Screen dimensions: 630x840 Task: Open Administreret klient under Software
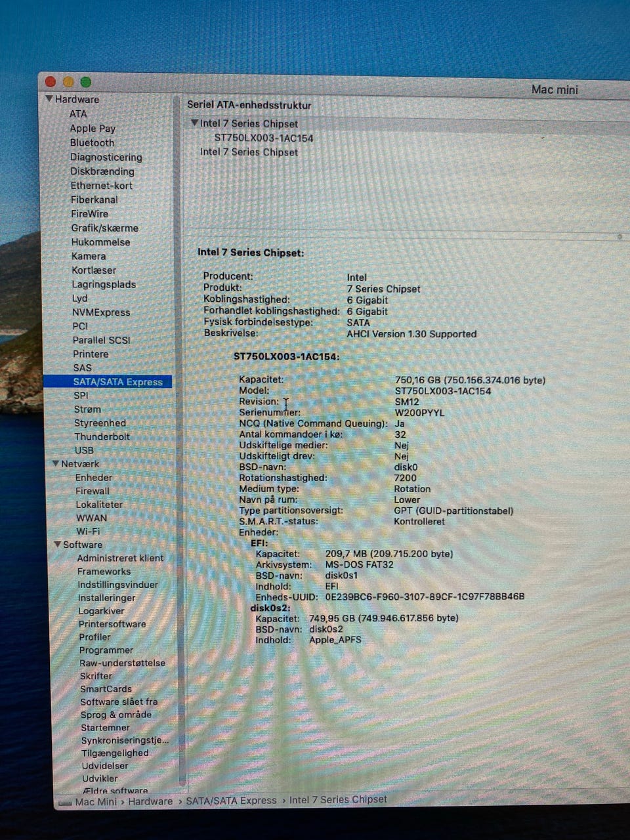pos(120,558)
